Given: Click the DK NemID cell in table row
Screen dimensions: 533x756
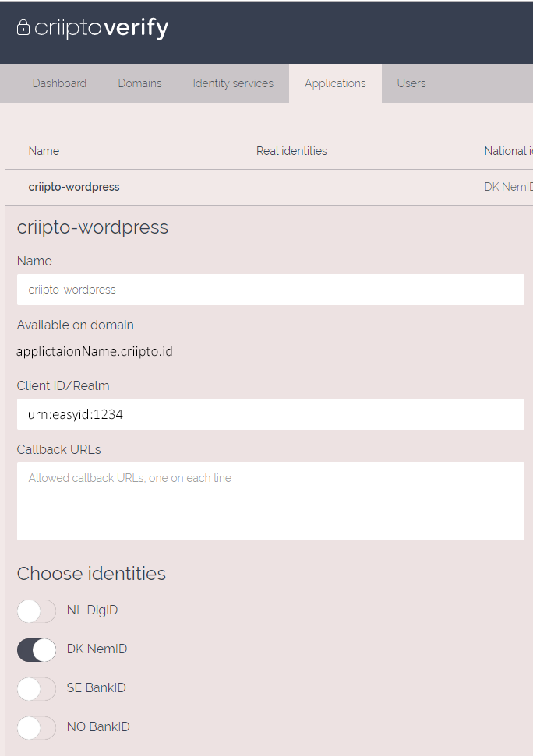Looking at the screenshot, I should click(x=508, y=187).
